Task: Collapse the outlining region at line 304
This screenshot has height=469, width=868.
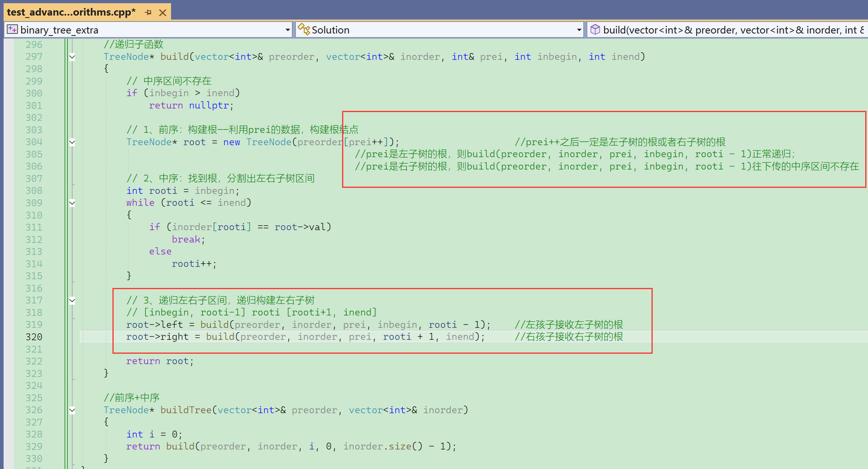Action: coord(72,142)
